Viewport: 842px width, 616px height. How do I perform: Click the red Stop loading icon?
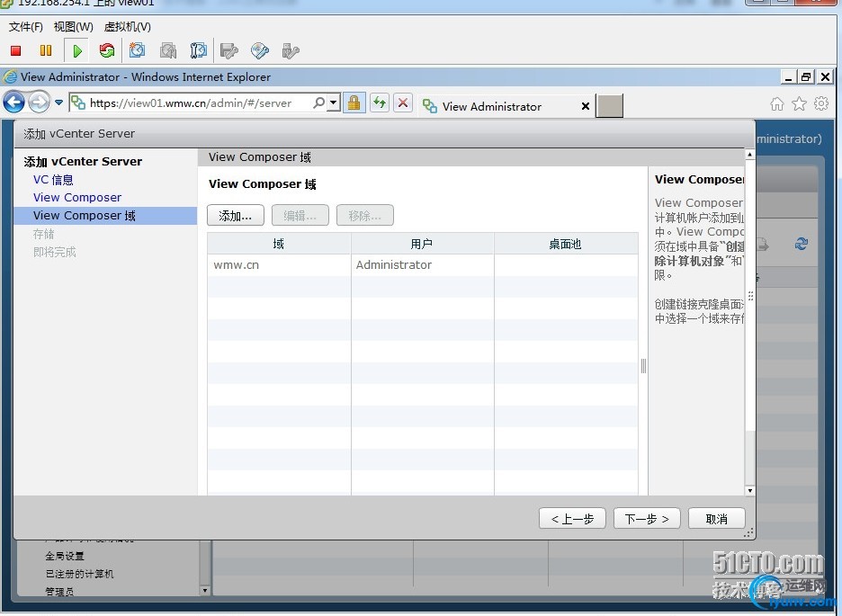click(x=403, y=103)
